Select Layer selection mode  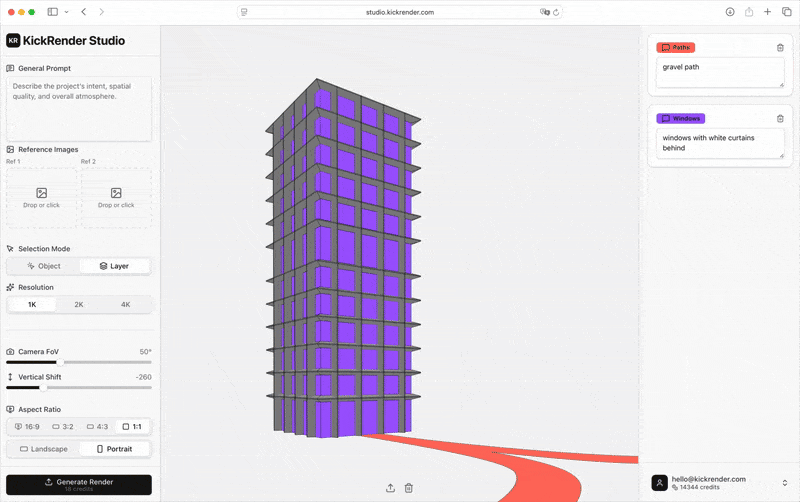tap(114, 266)
